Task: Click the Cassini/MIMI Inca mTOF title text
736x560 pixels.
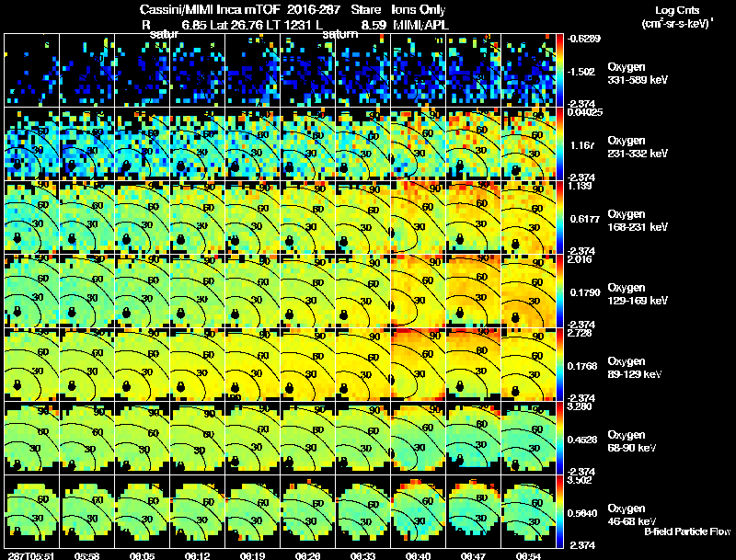Action: (x=210, y=9)
